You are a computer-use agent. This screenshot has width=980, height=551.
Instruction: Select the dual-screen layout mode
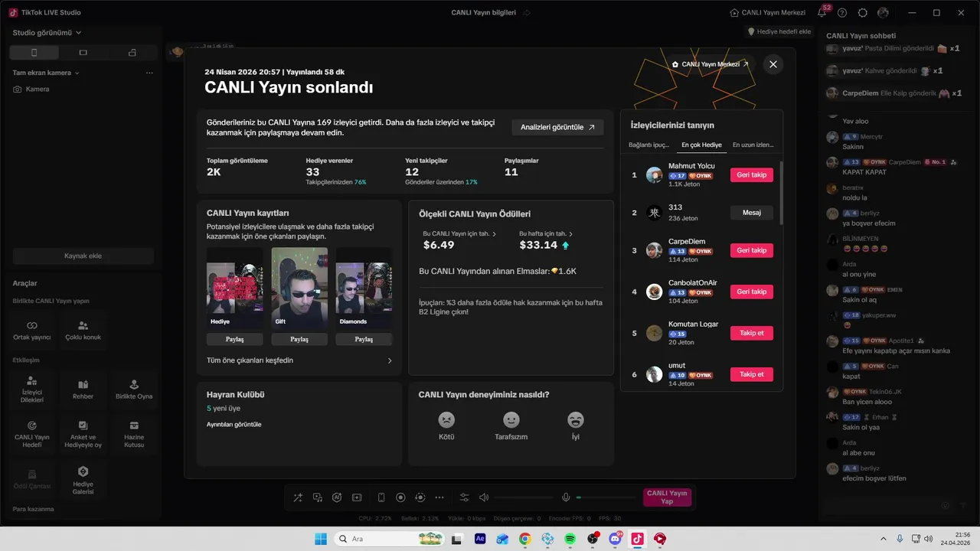coord(132,52)
